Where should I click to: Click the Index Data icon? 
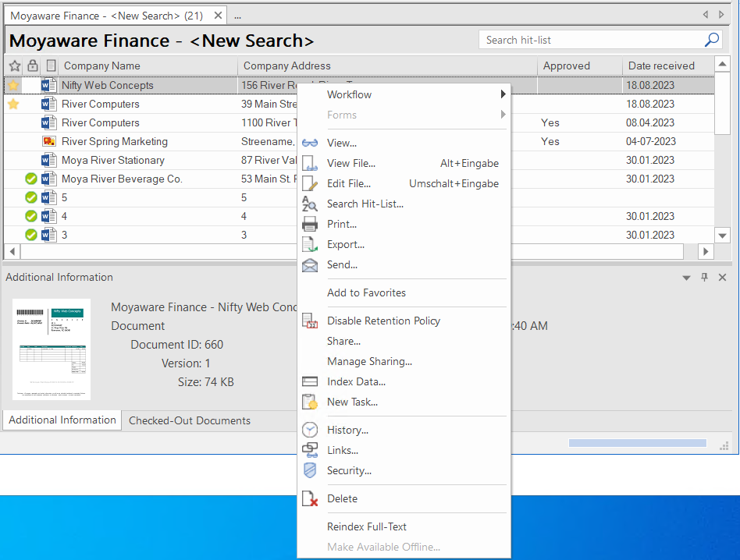pyautogui.click(x=310, y=381)
